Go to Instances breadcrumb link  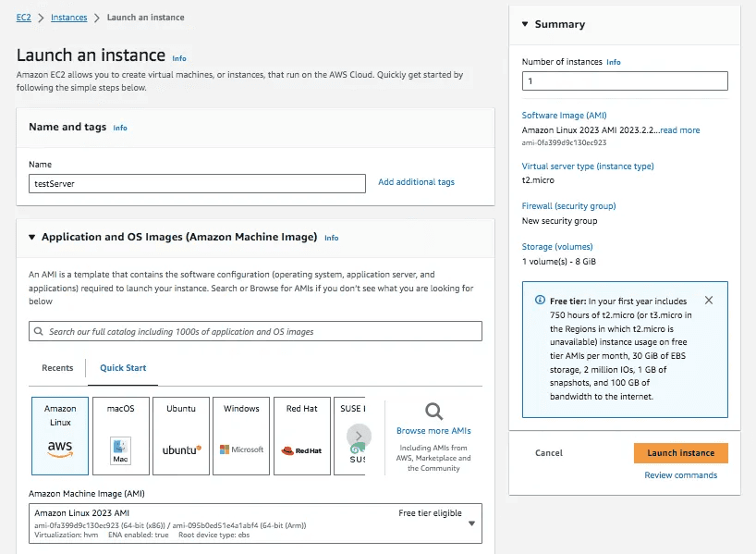click(69, 18)
